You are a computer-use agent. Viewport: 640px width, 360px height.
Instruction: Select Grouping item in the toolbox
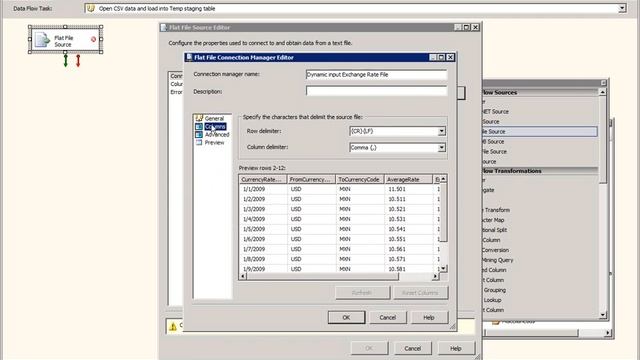[494, 290]
